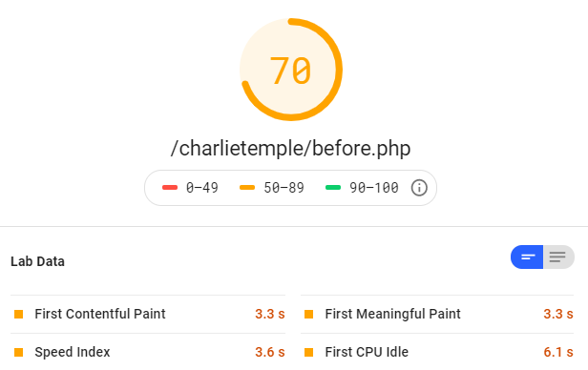Expand the First Meaningful Paint metric row

click(437, 314)
